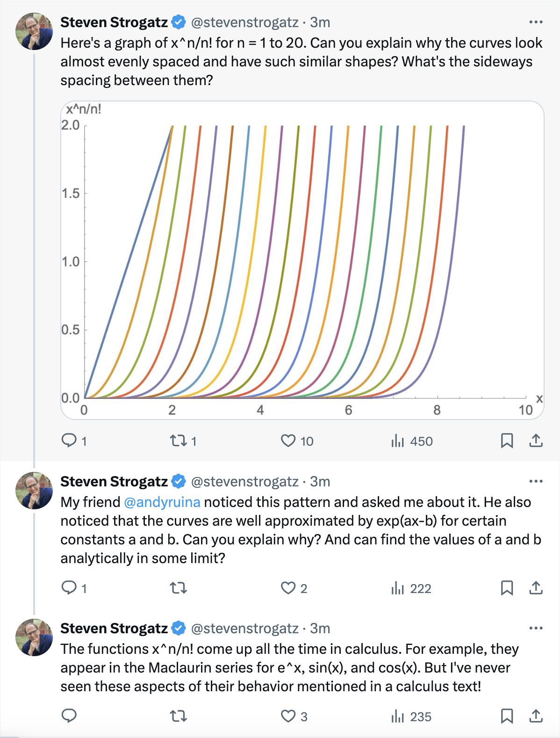This screenshot has height=738, width=560.
Task: Like the Maclaurin series tweet
Action: pos(289,717)
